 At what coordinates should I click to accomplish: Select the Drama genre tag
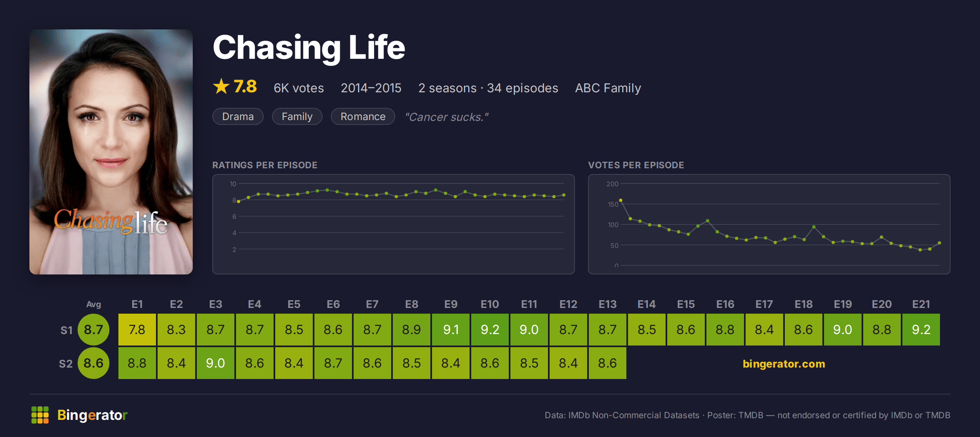[x=238, y=116]
